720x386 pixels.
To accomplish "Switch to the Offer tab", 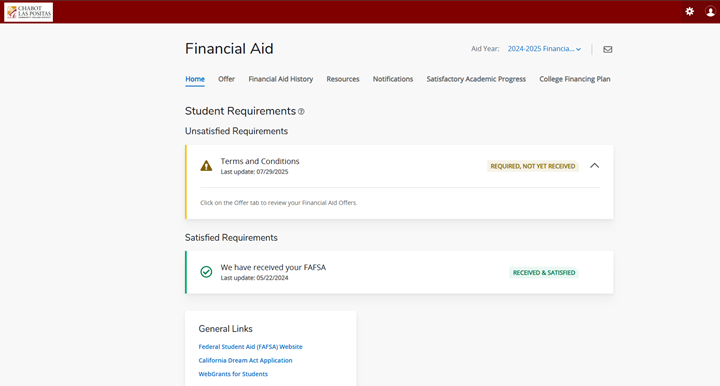I will [226, 79].
